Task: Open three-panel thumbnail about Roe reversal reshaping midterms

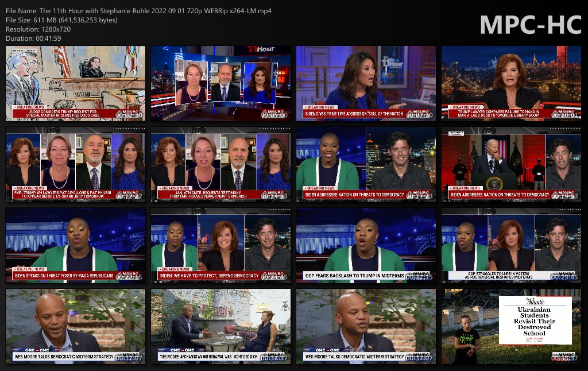Action: coord(511,246)
